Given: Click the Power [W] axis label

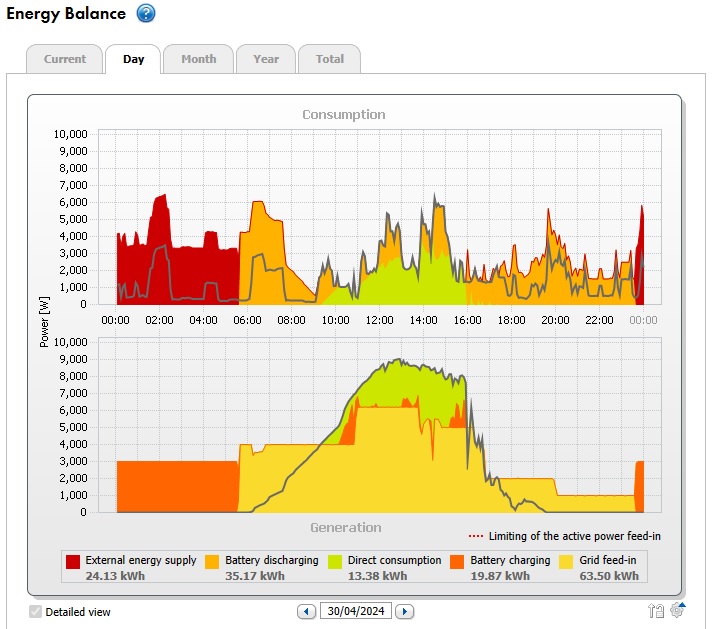Looking at the screenshot, I should [44, 322].
